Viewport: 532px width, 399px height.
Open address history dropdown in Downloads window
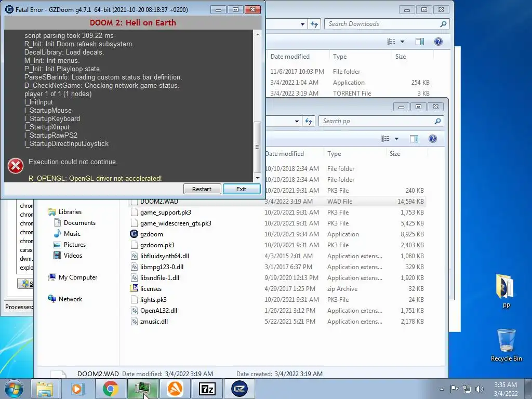[x=302, y=24]
